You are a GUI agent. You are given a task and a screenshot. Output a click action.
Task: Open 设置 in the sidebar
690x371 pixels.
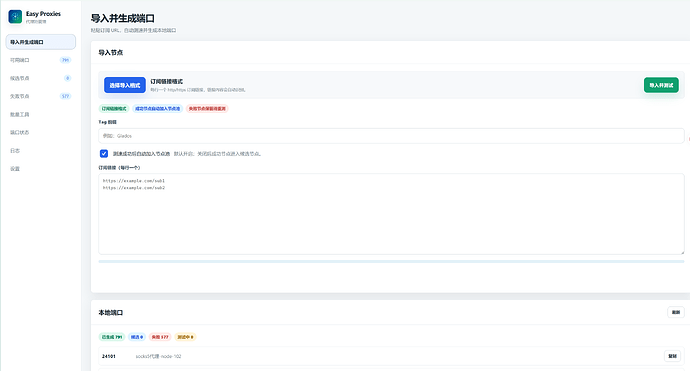click(40, 169)
